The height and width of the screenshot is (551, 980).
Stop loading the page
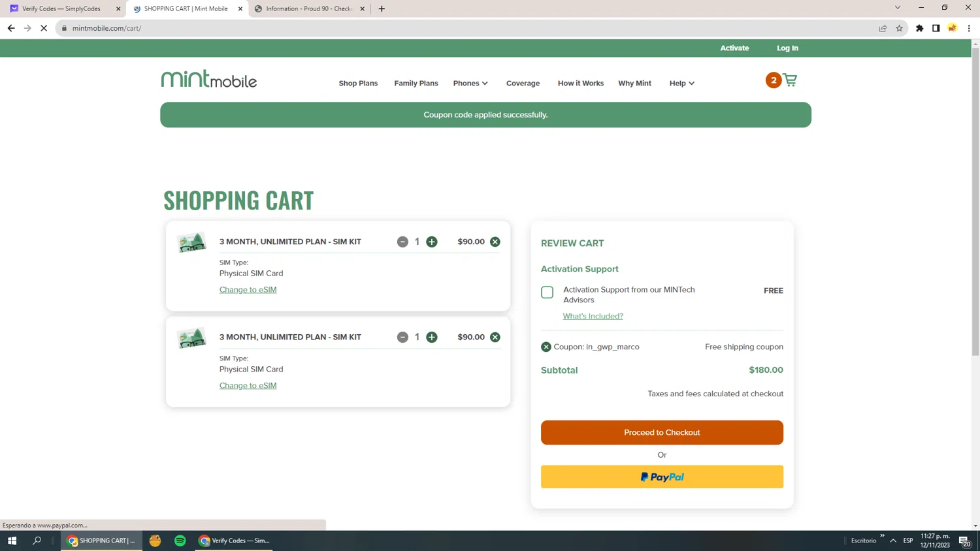pyautogui.click(x=44, y=28)
